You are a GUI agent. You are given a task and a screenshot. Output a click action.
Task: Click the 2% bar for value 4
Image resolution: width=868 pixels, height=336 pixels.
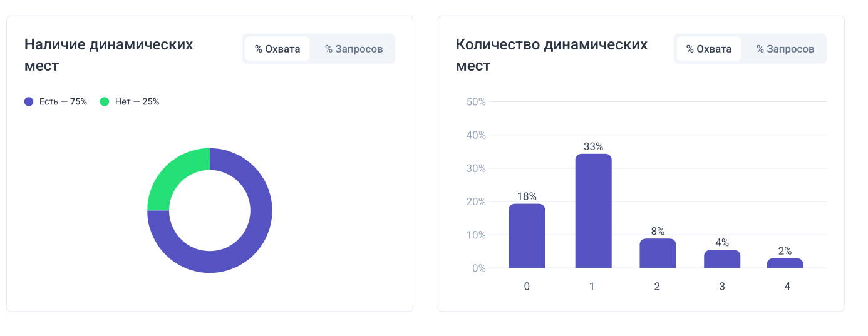(785, 263)
